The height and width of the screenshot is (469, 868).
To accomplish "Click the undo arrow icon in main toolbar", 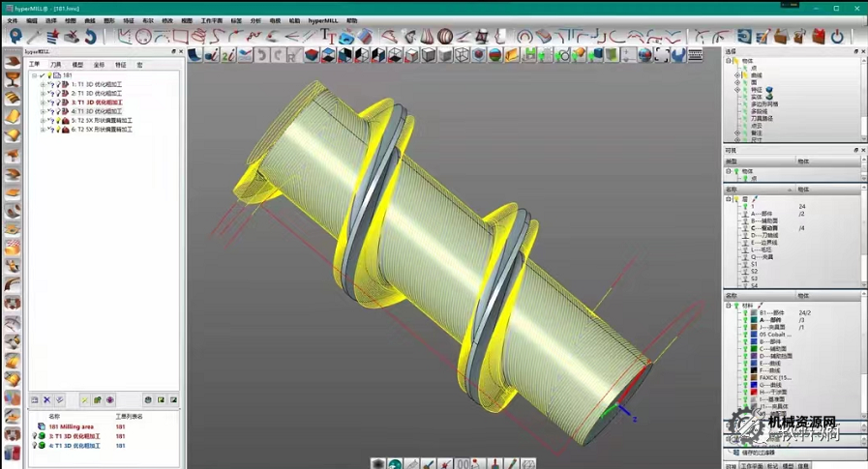I will (x=90, y=37).
